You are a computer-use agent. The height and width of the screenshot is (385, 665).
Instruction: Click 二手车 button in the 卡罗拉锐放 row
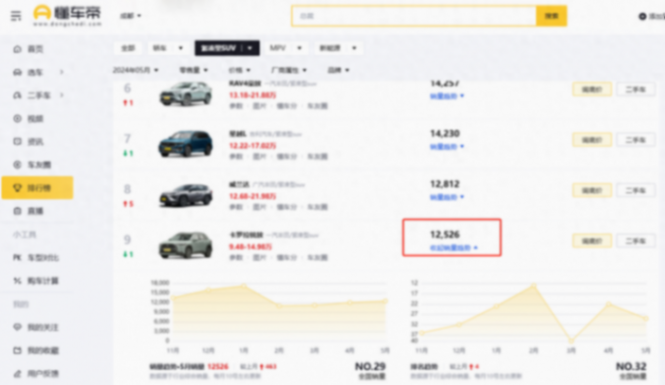pos(635,241)
